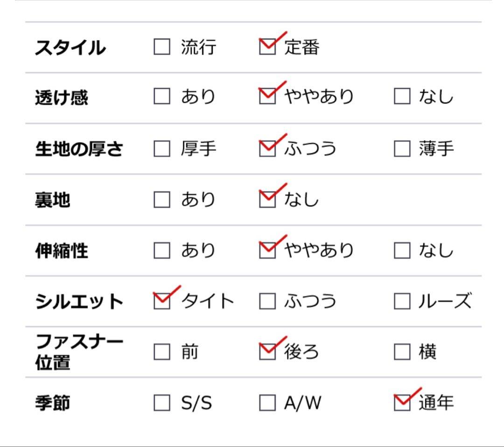Uncheck なし in the 裏地 row
504x447 pixels.
click(267, 200)
